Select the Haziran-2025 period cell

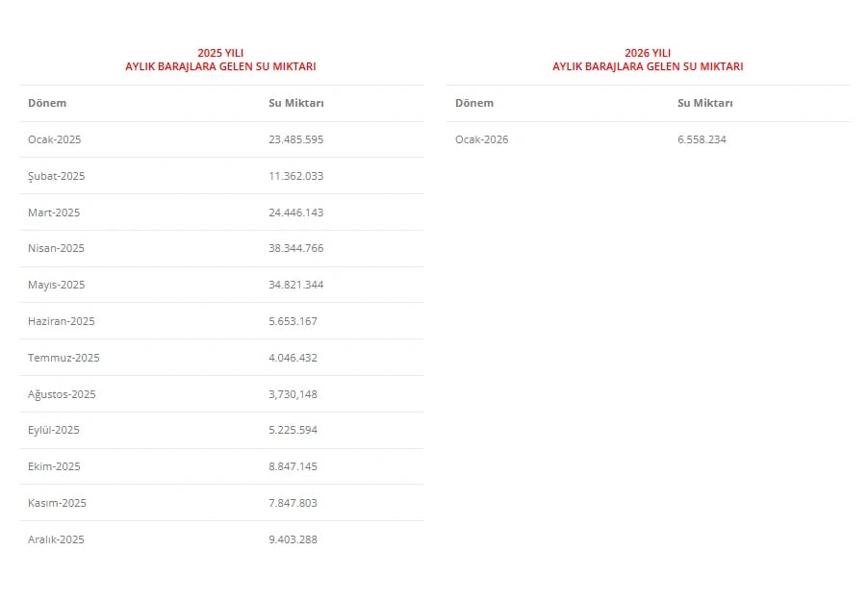point(62,321)
